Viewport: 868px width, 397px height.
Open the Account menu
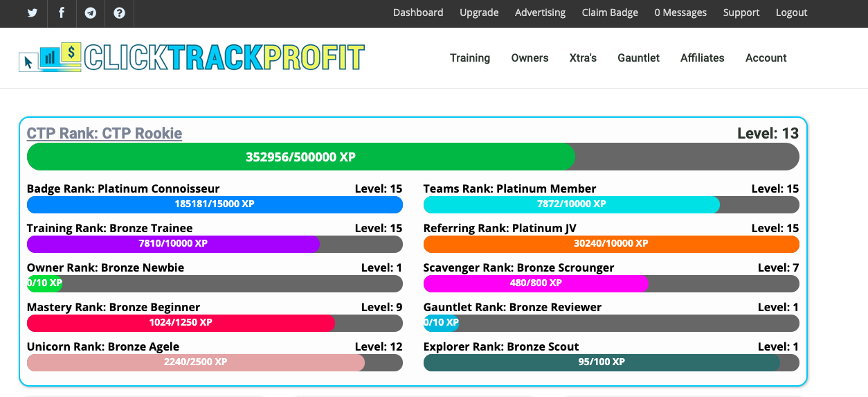(766, 58)
